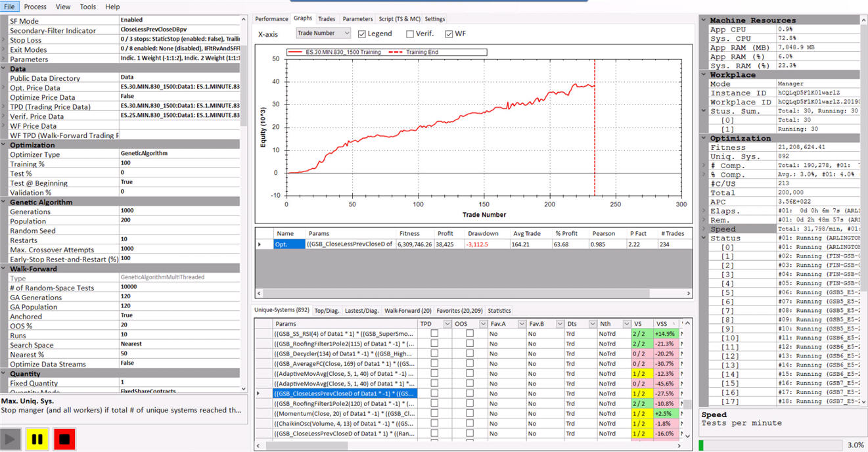868x452 pixels.
Task: Collapse the Machine Resources section
Action: 704,20
